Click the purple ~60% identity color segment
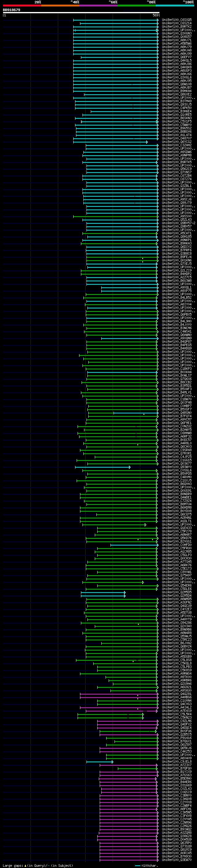The height and width of the screenshot is (868, 197). tap(99, 6)
